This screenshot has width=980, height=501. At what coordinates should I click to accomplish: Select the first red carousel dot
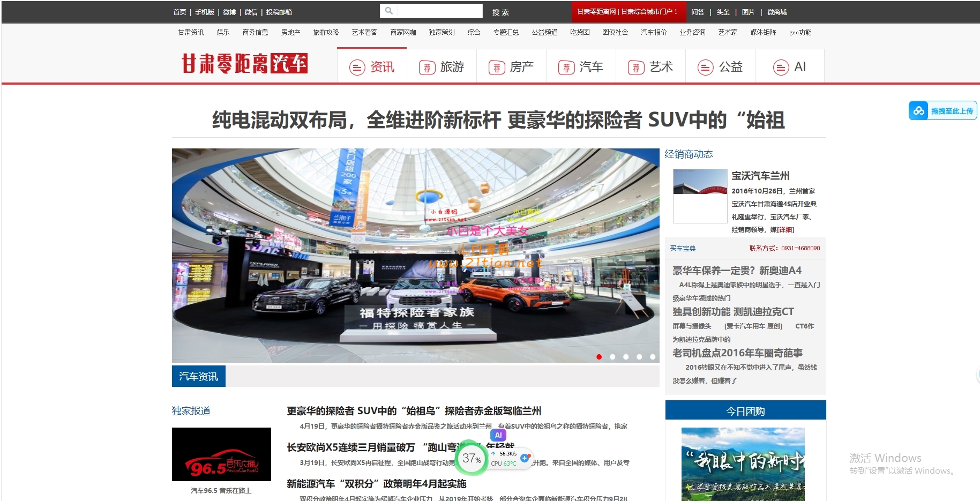[x=599, y=357]
